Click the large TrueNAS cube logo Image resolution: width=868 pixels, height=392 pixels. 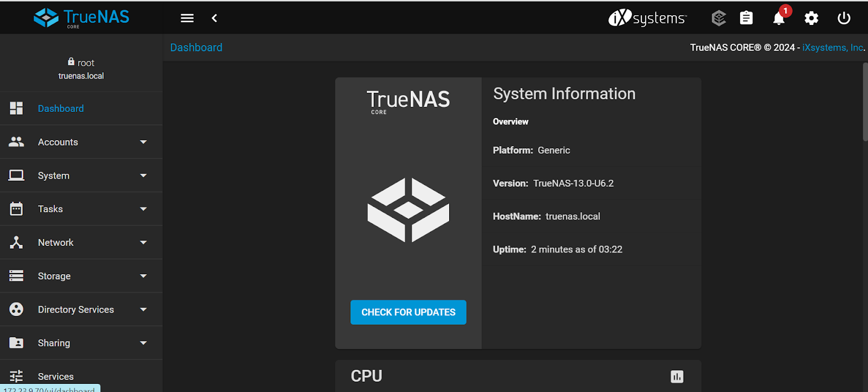[x=409, y=210]
